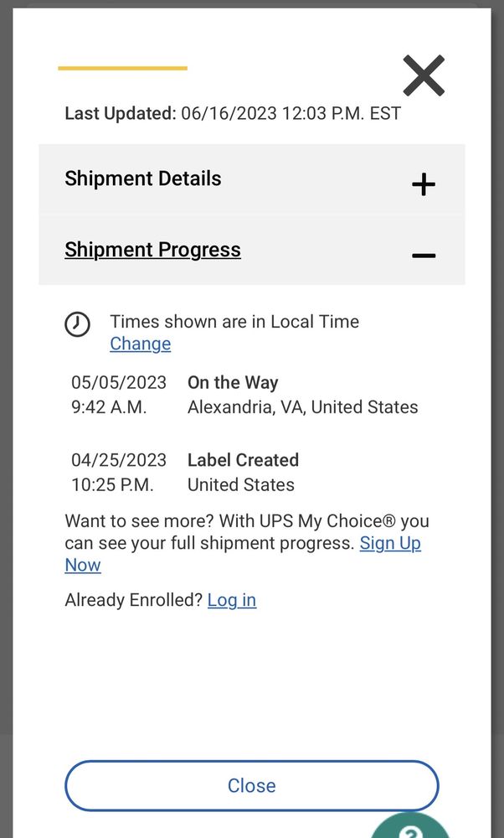504x838 pixels.
Task: Click the Change link for time zone
Action: tap(140, 344)
